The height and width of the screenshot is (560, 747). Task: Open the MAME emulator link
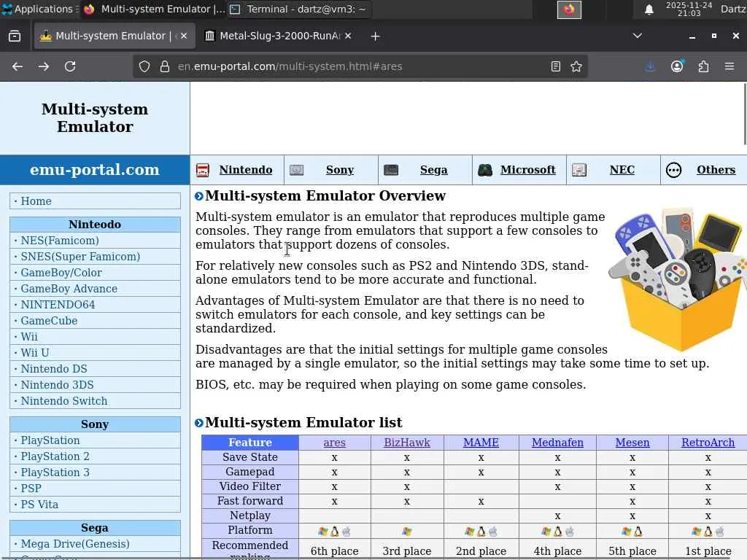point(481,443)
